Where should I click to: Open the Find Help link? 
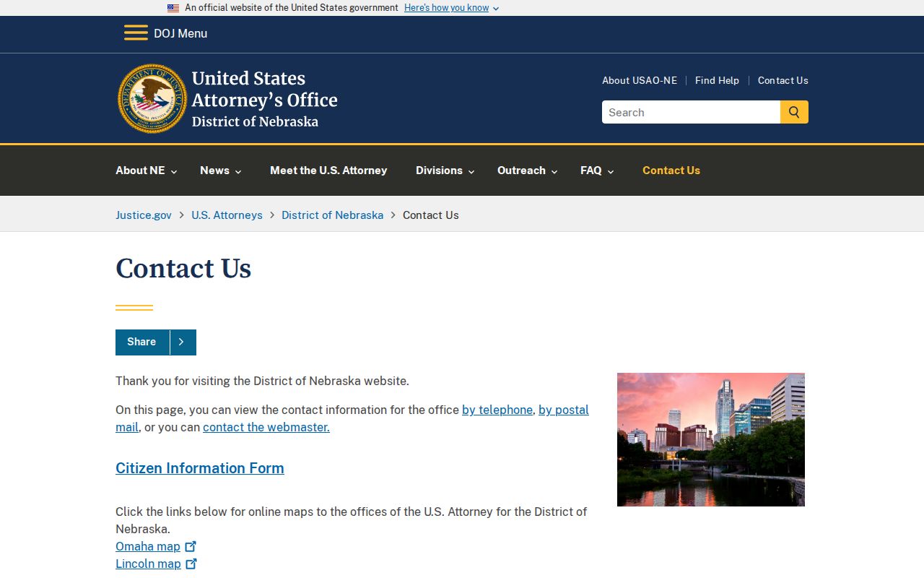717,80
